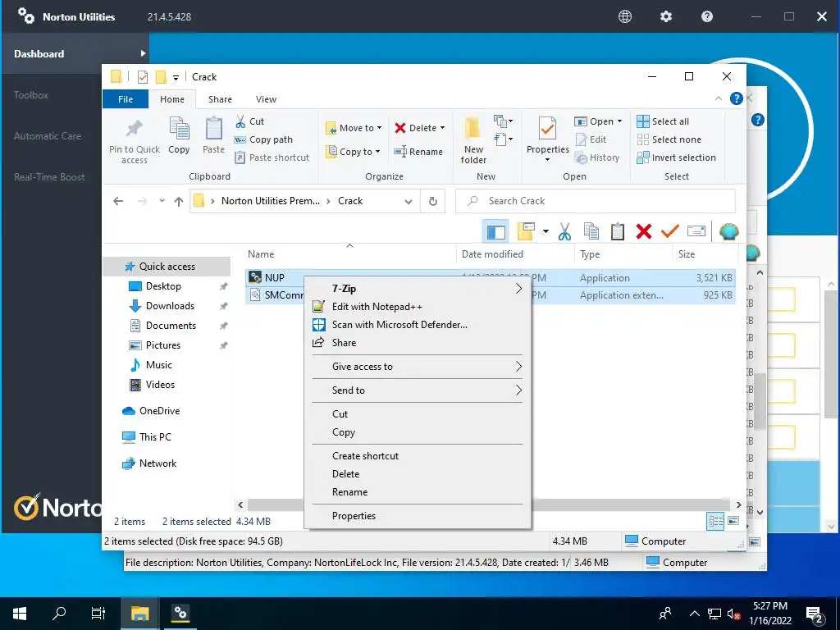Choose Give access to in context menu

pos(418,367)
